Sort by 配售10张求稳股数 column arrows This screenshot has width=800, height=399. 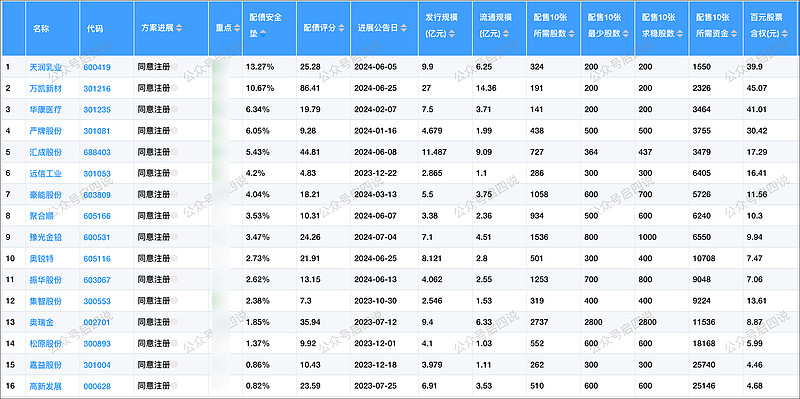pos(679,34)
